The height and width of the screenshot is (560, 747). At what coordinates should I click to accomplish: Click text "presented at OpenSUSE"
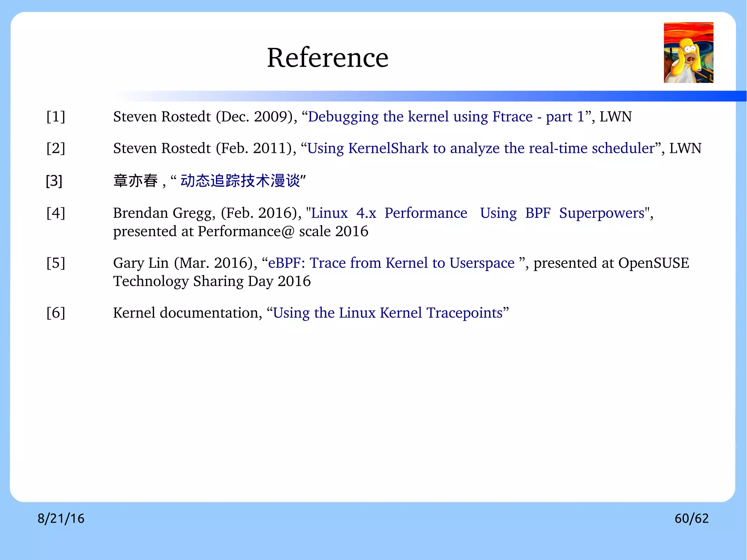[611, 263]
